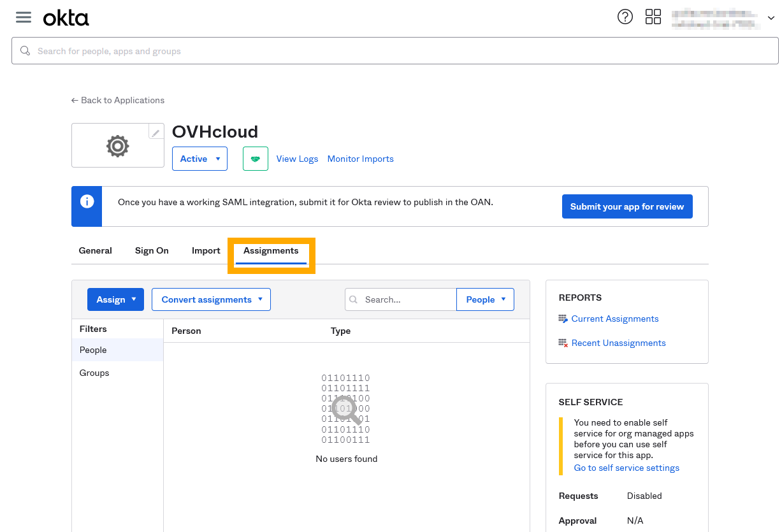Click the Person column header

186,331
